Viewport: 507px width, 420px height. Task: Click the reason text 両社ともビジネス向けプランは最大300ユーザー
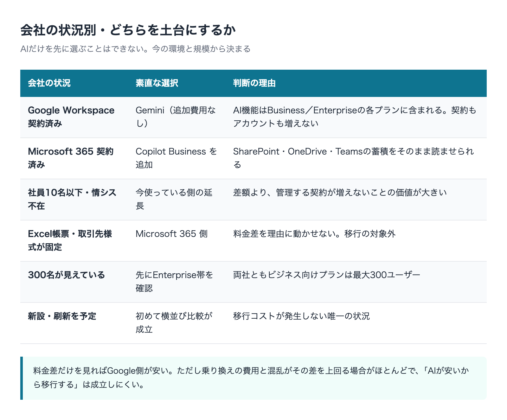coord(327,275)
